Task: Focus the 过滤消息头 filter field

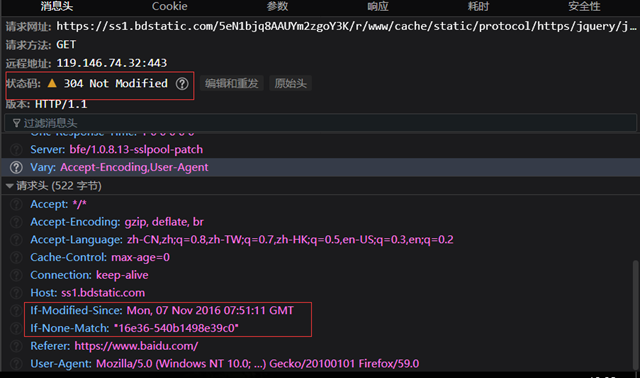Action: [x=320, y=123]
